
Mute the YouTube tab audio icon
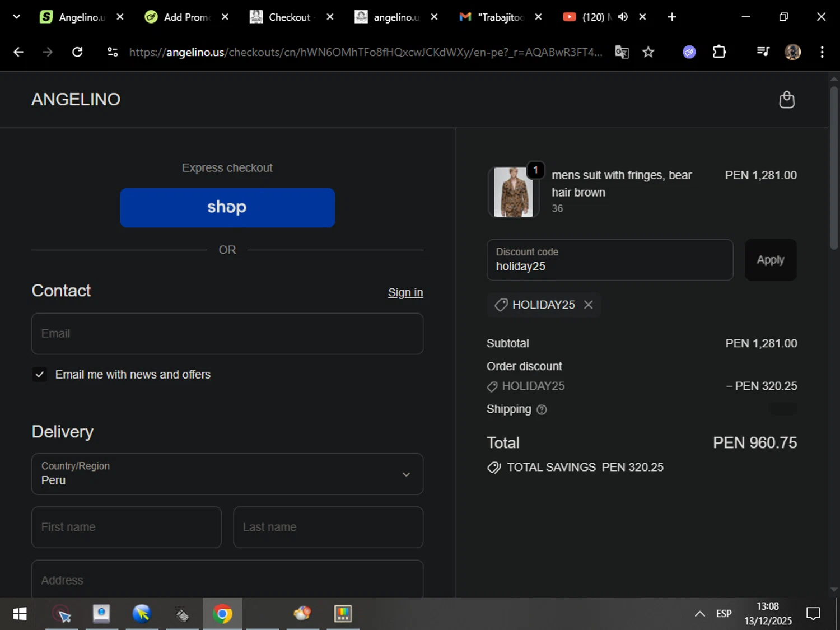[x=623, y=17]
